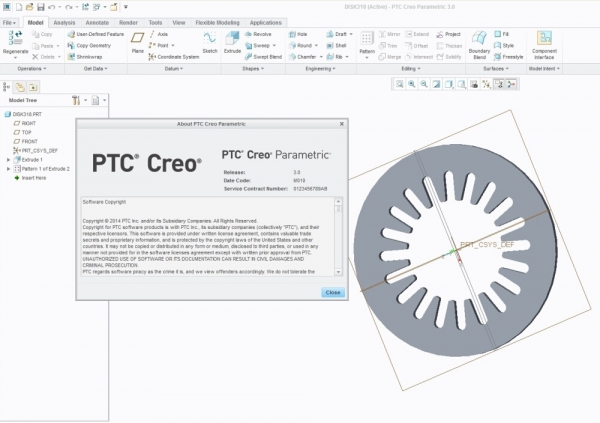Select the TOP datum plane in Model Tree

pyautogui.click(x=23, y=132)
